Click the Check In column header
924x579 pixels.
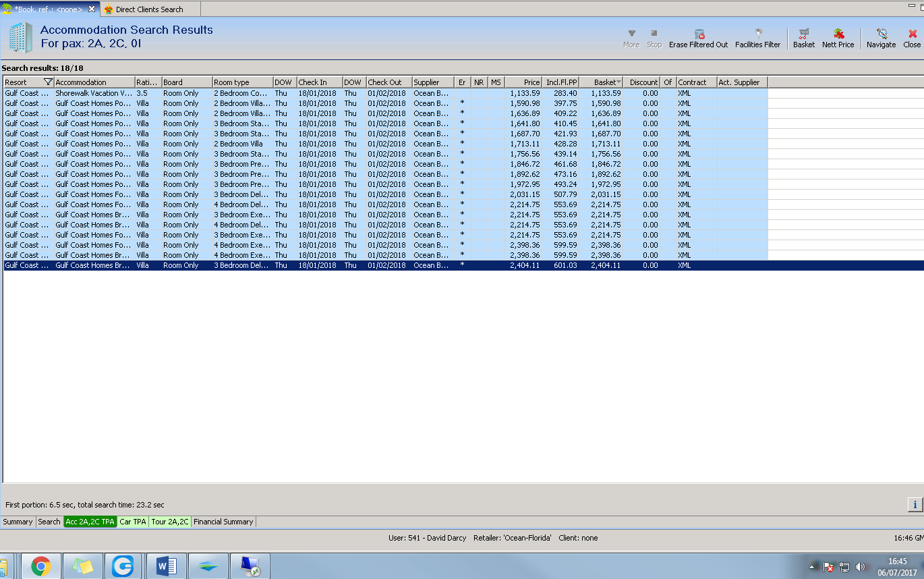pos(320,82)
